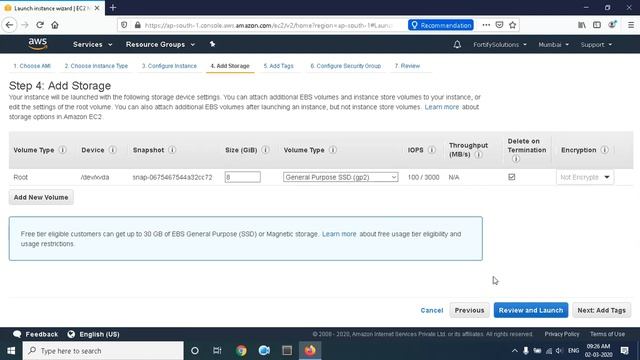
Task: Click Firefox icon in taskbar
Action: click(310, 351)
